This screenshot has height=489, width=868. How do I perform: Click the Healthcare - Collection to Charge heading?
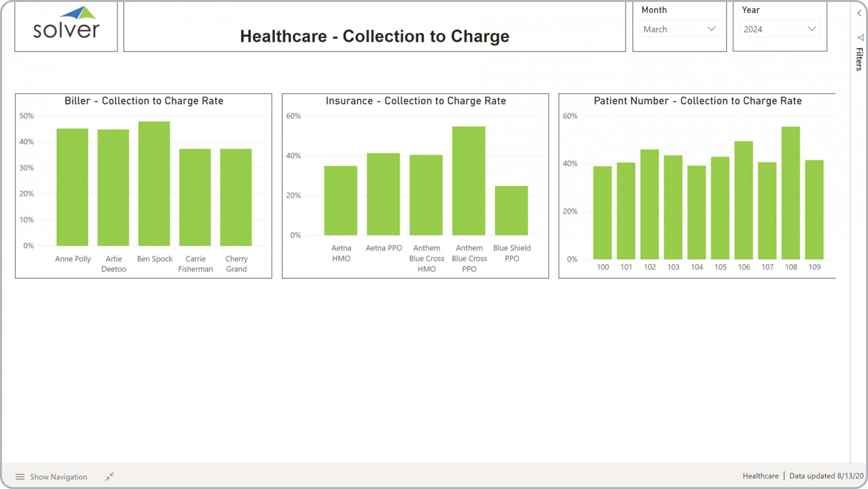(374, 36)
